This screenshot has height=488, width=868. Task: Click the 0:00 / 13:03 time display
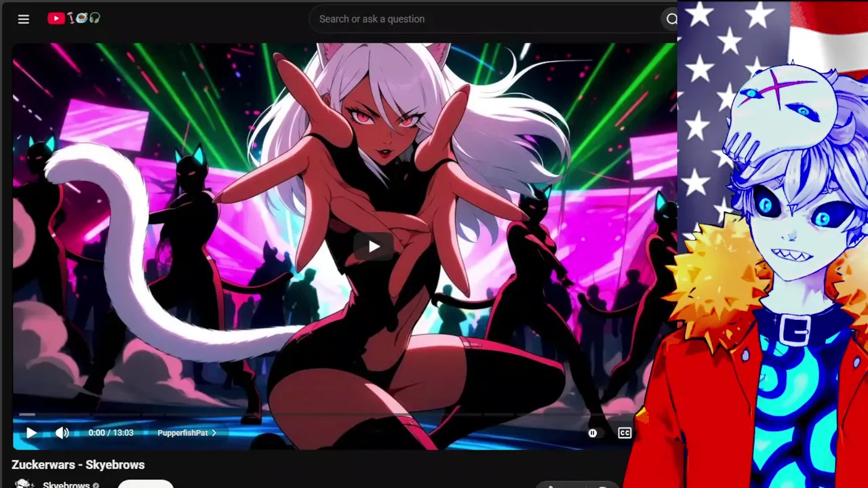[x=111, y=433]
